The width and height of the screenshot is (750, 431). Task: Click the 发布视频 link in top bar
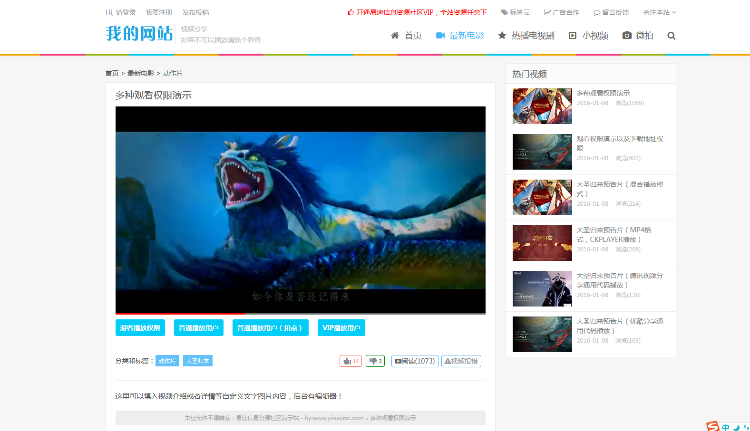tap(196, 12)
